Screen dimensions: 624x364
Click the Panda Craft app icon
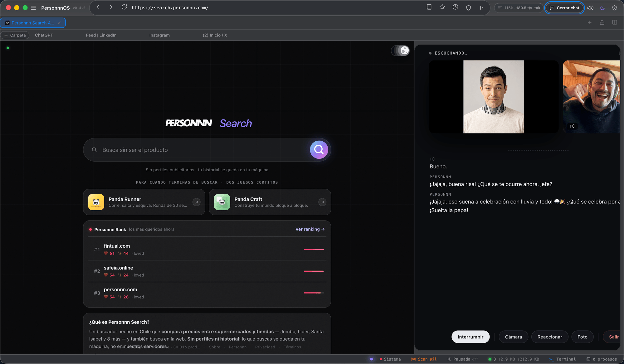point(222,202)
